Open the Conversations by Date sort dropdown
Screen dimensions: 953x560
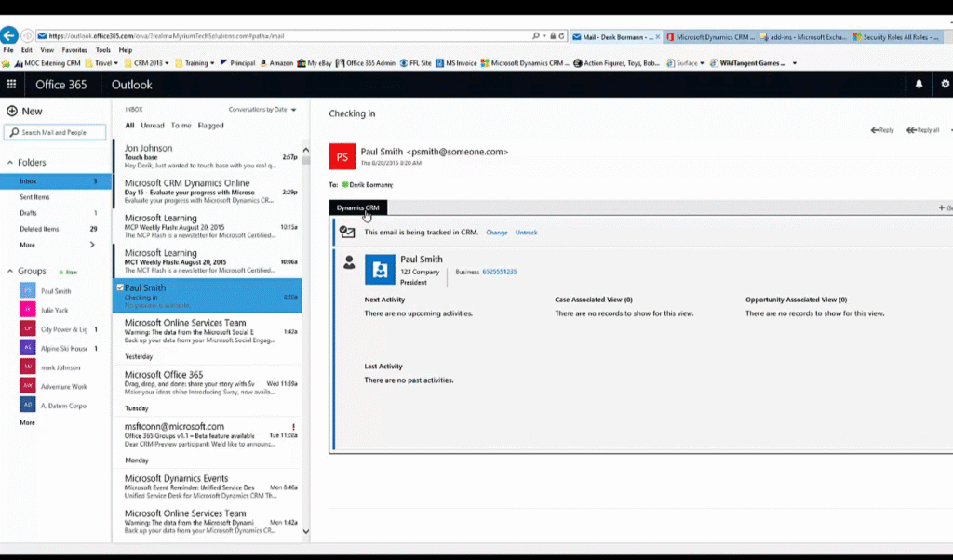click(x=262, y=110)
